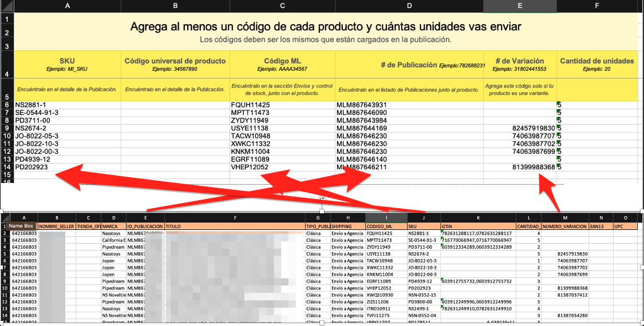Click cell containing SKU NS2881-1

[x=68, y=105]
